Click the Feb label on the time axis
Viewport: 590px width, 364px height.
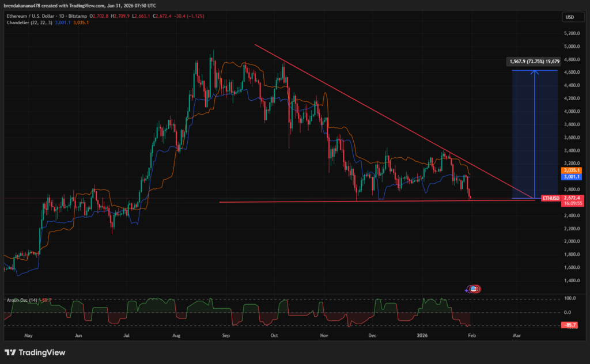(472, 335)
